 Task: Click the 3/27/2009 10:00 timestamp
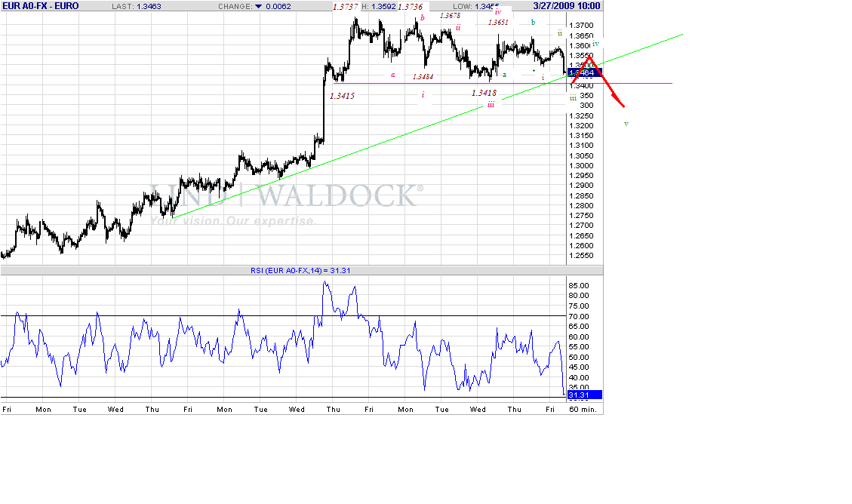point(566,6)
